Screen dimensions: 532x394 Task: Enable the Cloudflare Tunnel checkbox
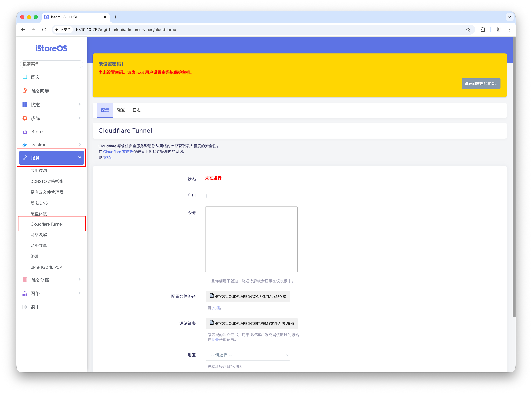click(209, 196)
